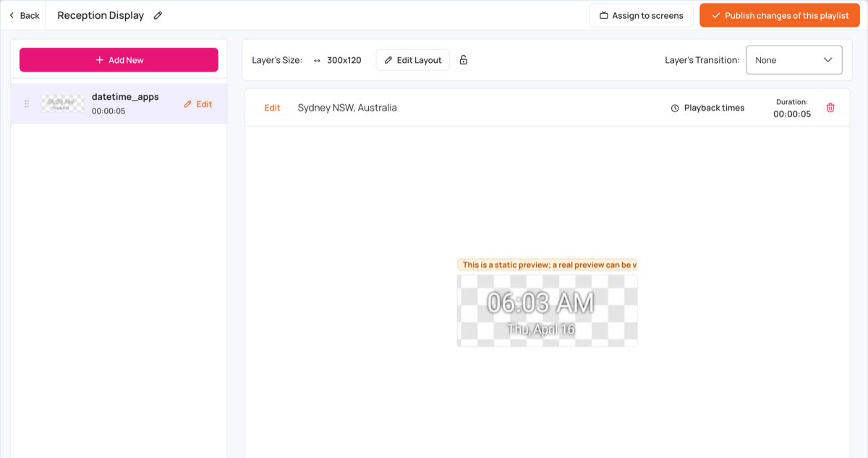Delete the item with trash icon
The width and height of the screenshot is (868, 458).
pos(830,108)
